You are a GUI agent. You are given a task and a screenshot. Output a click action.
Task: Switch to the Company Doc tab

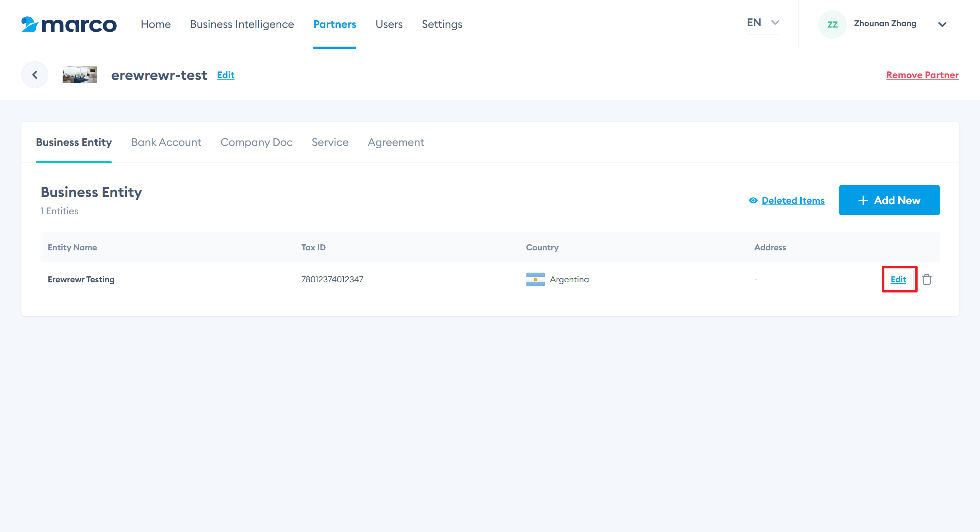(x=257, y=142)
